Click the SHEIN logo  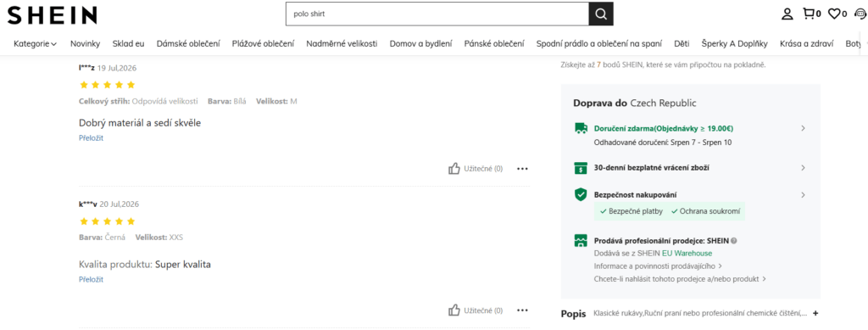click(x=52, y=15)
